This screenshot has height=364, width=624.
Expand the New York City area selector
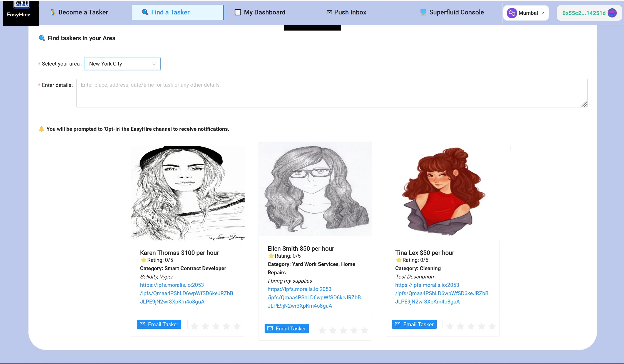[123, 64]
